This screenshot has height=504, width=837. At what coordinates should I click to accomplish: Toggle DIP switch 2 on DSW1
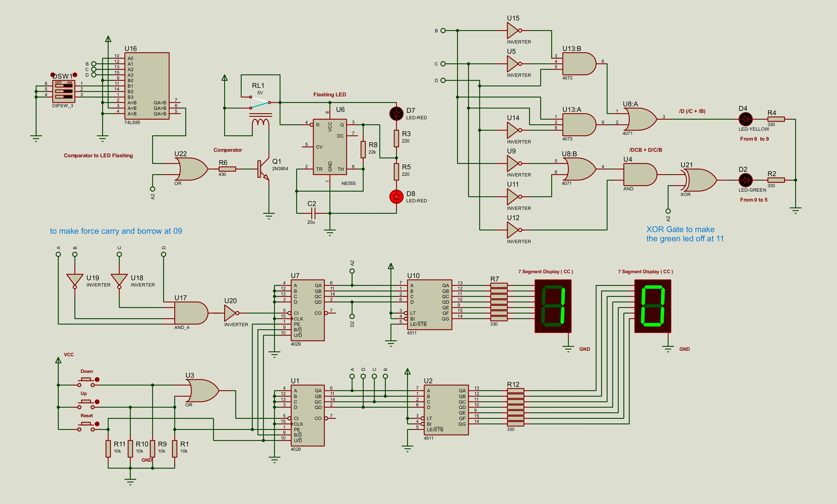pyautogui.click(x=64, y=91)
